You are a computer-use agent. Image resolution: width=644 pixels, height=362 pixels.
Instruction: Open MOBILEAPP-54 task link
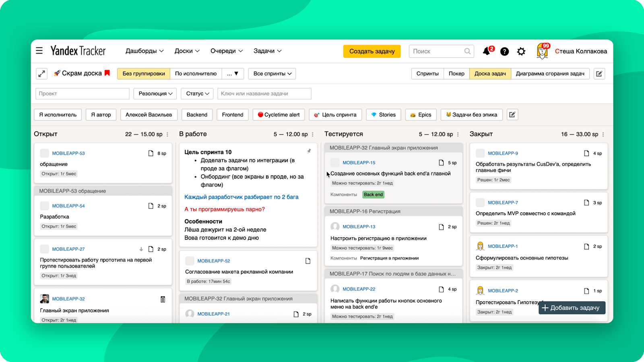click(68, 206)
